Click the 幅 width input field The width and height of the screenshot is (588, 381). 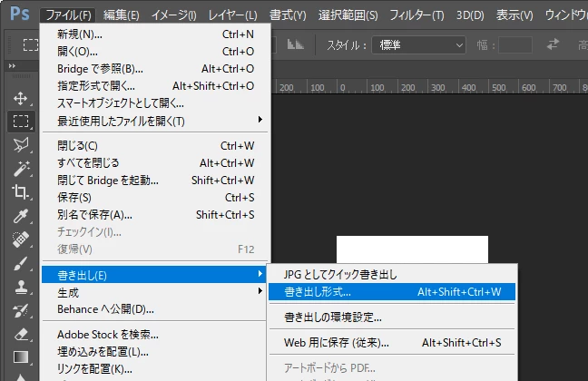[x=515, y=45]
